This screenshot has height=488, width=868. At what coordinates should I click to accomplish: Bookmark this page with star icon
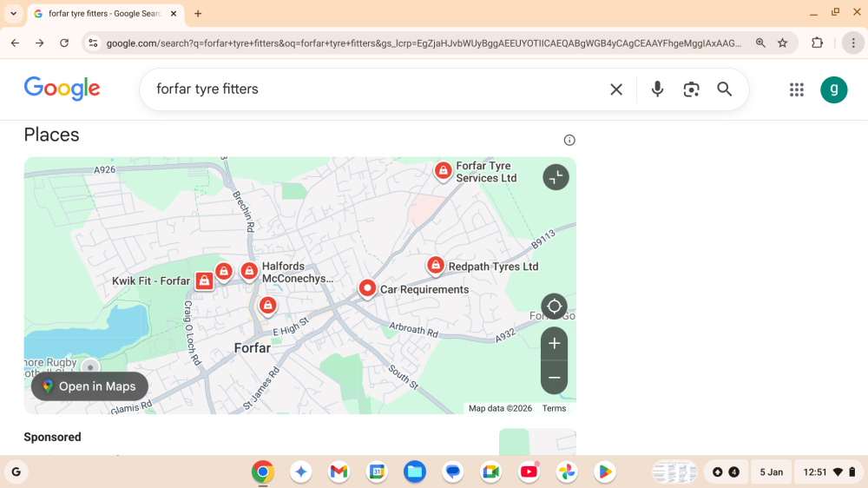[782, 43]
